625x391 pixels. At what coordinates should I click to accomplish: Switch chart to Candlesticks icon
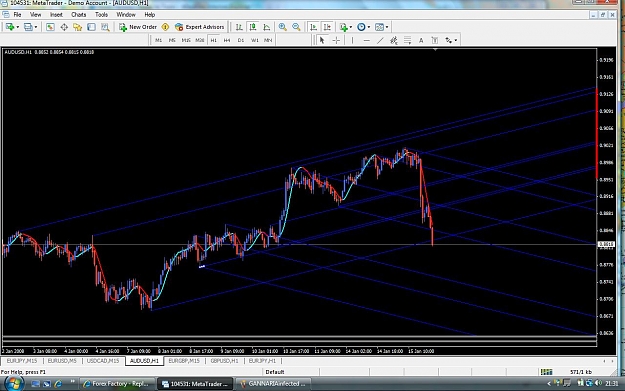click(x=253, y=27)
